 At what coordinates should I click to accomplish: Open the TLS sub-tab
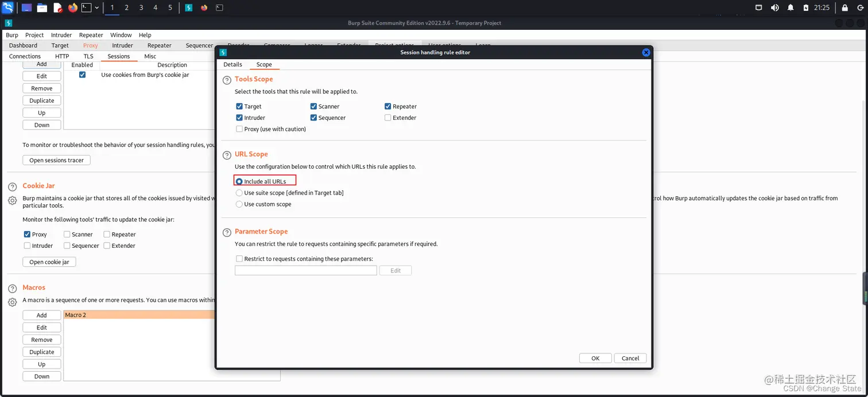pos(88,56)
